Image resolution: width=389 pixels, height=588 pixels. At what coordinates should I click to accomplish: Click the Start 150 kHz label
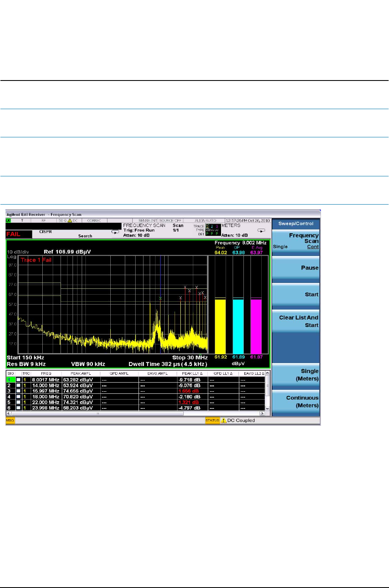tap(25, 358)
